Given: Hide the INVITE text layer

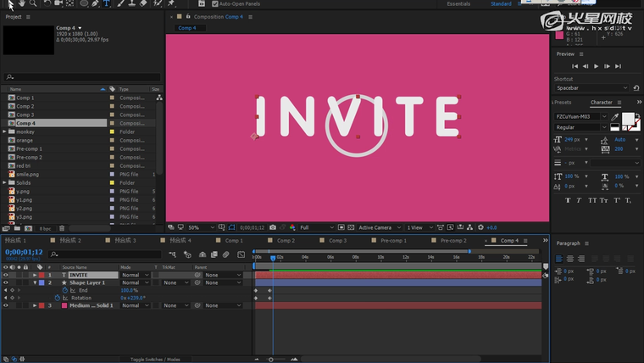Looking at the screenshot, I should tap(5, 275).
